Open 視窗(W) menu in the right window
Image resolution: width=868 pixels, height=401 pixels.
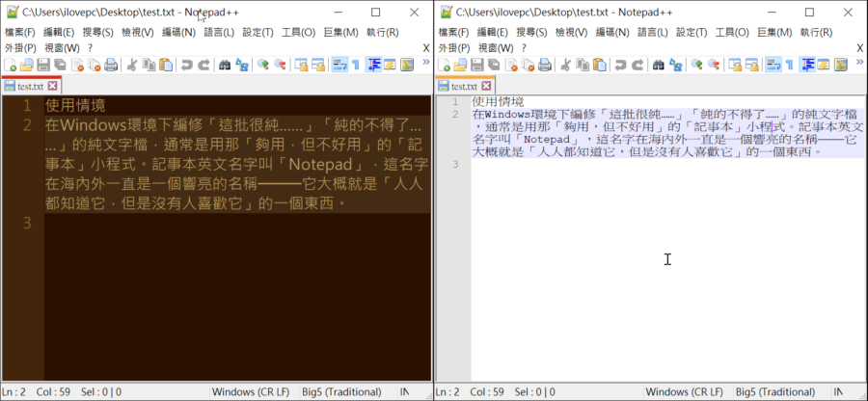(497, 47)
